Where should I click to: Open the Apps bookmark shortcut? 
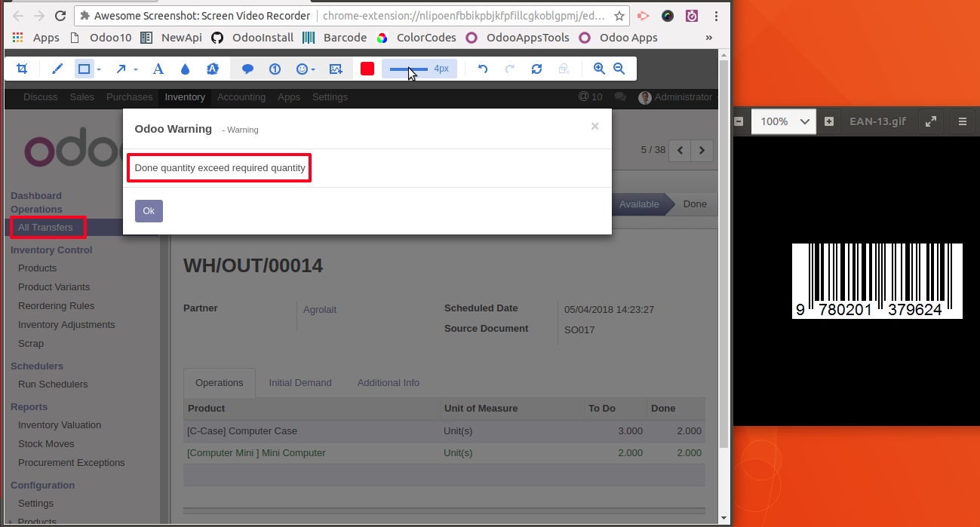point(36,38)
